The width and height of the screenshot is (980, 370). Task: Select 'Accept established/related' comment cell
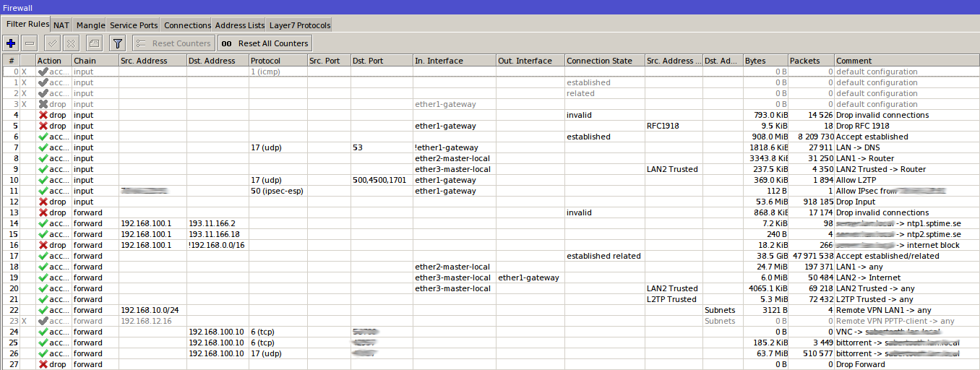click(x=906, y=256)
